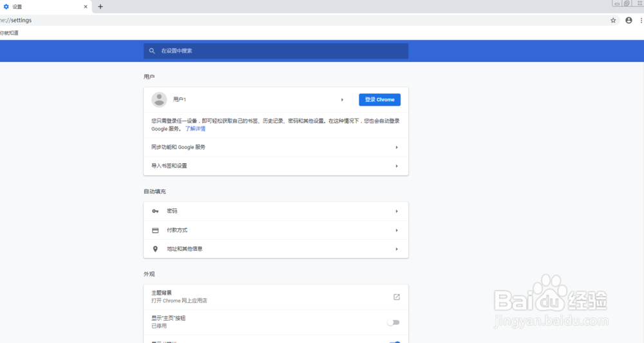Click the search magnifier icon in settings
This screenshot has height=343, width=644.
pos(152,51)
